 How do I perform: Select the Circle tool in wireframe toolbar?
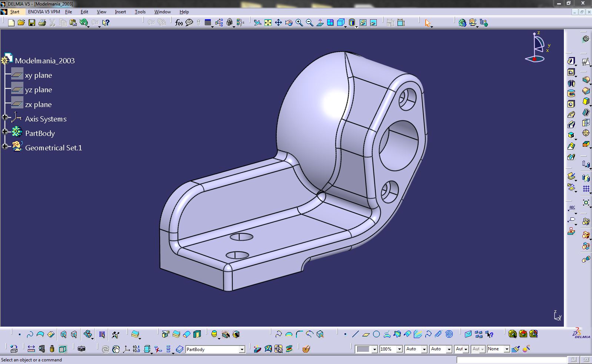point(376,334)
